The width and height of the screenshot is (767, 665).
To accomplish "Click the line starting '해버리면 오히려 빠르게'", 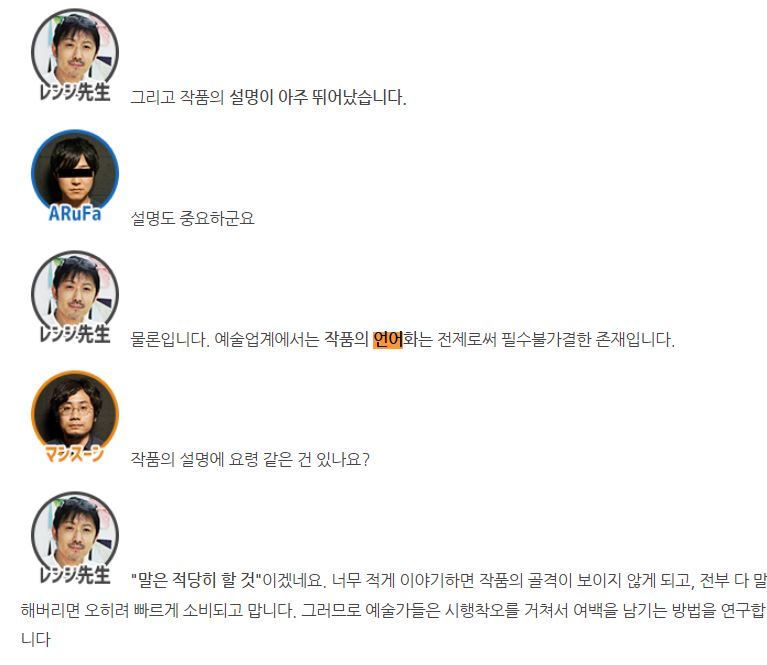I will (x=393, y=610).
